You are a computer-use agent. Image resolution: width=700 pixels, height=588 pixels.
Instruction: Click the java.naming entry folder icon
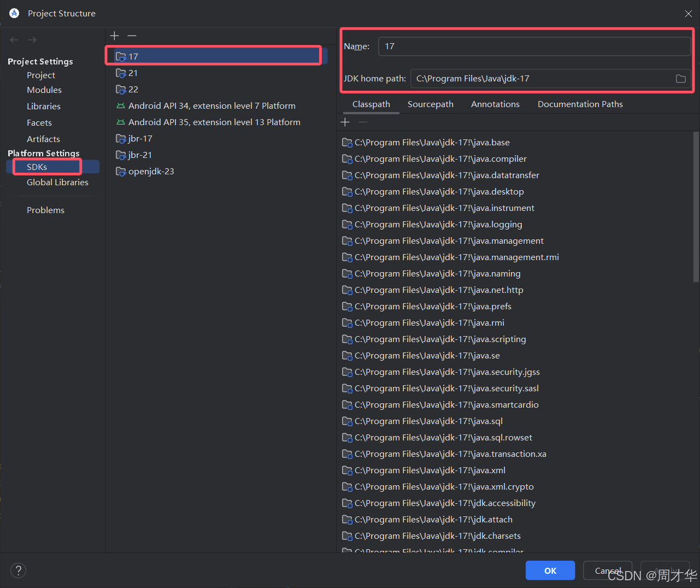tap(347, 274)
